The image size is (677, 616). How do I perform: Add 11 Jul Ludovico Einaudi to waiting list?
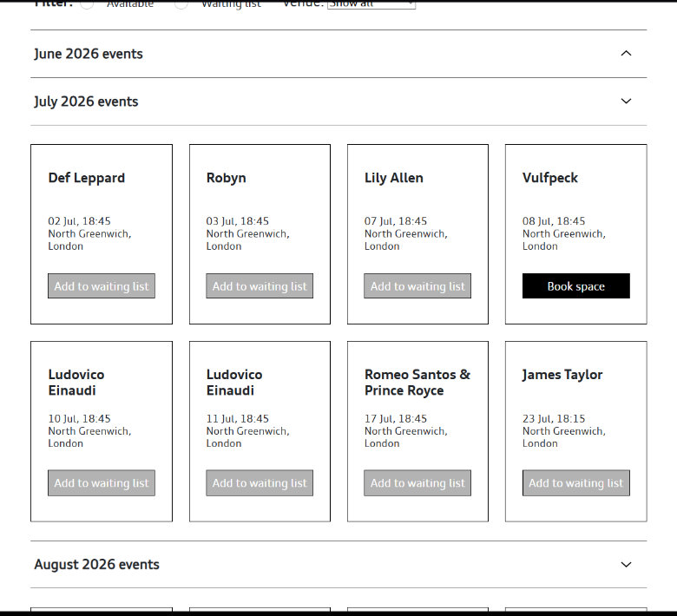pyautogui.click(x=260, y=483)
